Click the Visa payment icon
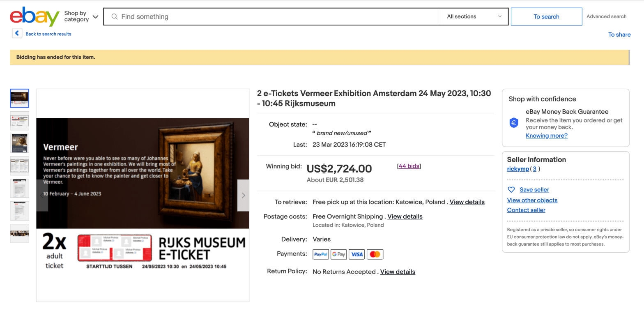This screenshot has width=644, height=313. click(x=357, y=254)
